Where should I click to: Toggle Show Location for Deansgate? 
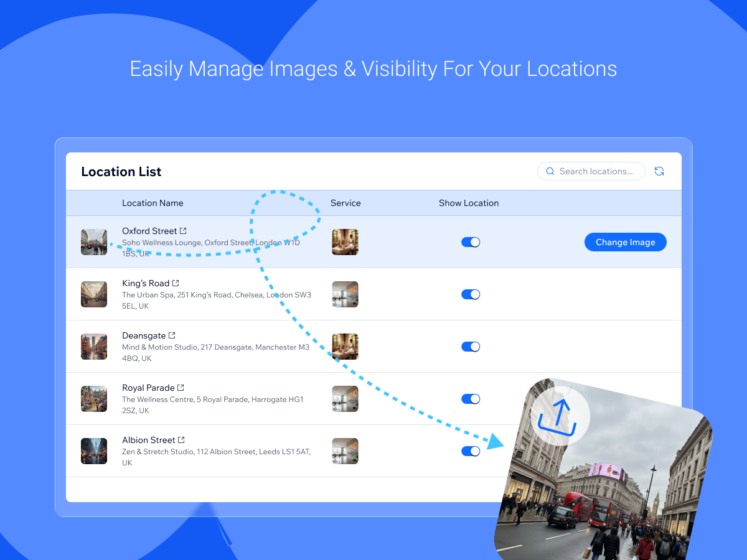(471, 347)
